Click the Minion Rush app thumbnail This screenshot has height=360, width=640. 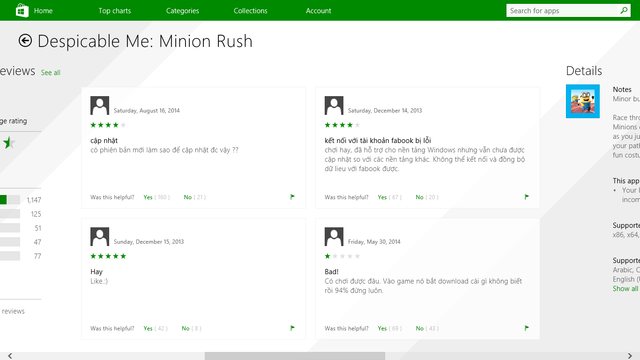582,101
